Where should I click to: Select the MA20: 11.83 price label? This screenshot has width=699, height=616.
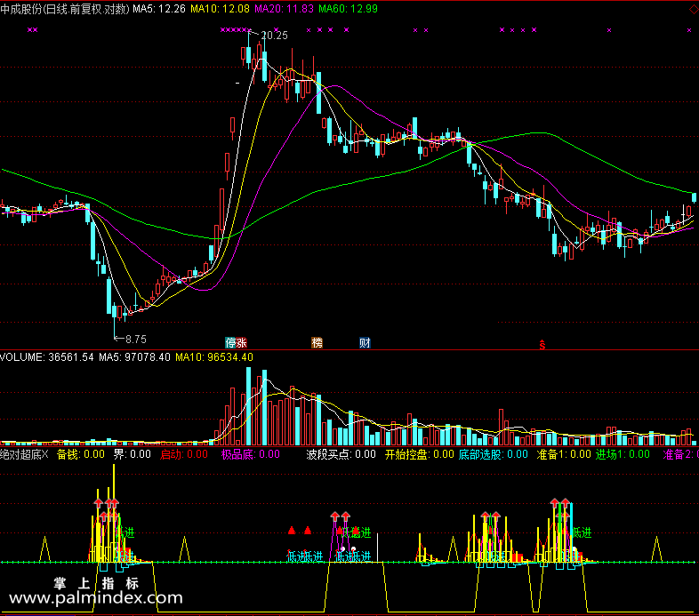tap(284, 9)
